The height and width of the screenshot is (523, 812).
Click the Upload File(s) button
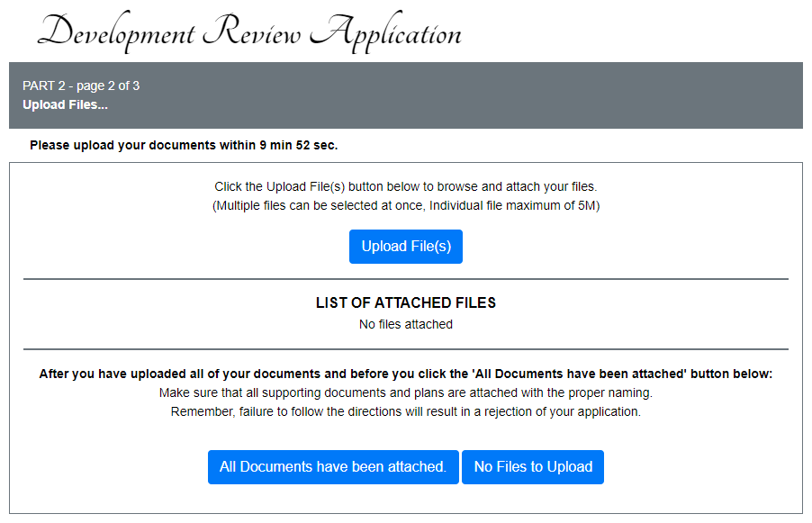coord(405,247)
